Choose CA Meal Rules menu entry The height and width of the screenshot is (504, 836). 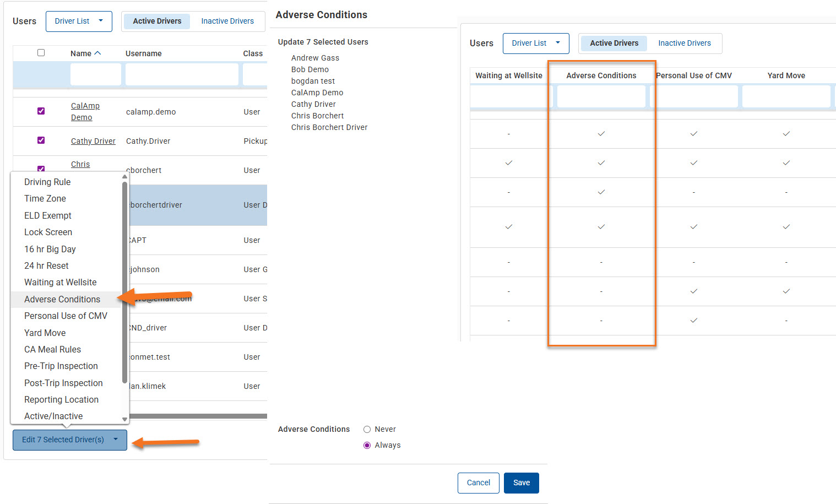tap(52, 349)
